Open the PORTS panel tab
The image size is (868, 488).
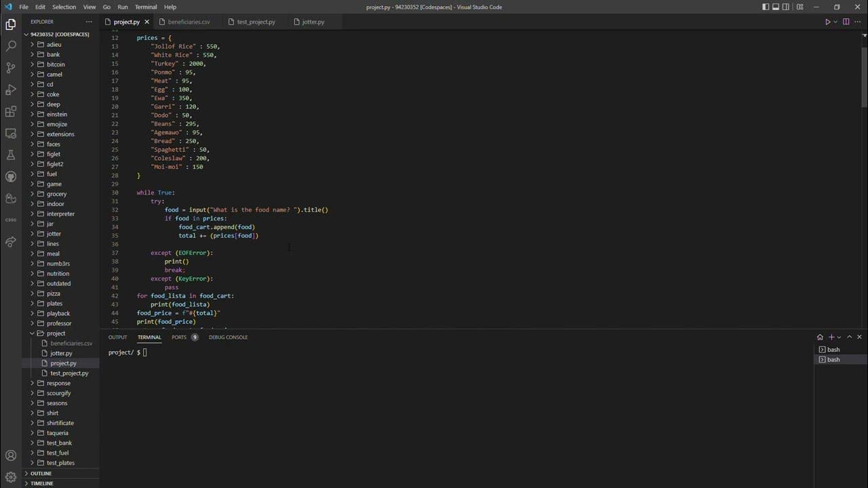(179, 337)
